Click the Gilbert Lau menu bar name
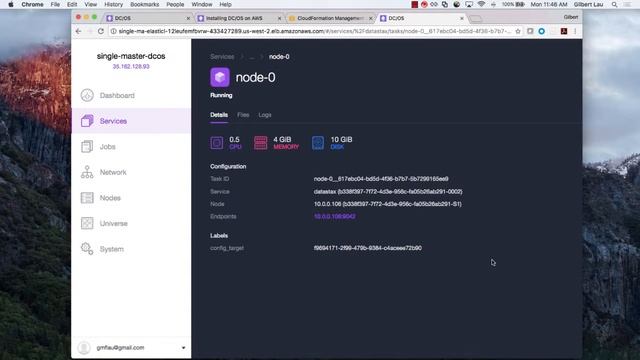The width and height of the screenshot is (640, 360). click(588, 4)
